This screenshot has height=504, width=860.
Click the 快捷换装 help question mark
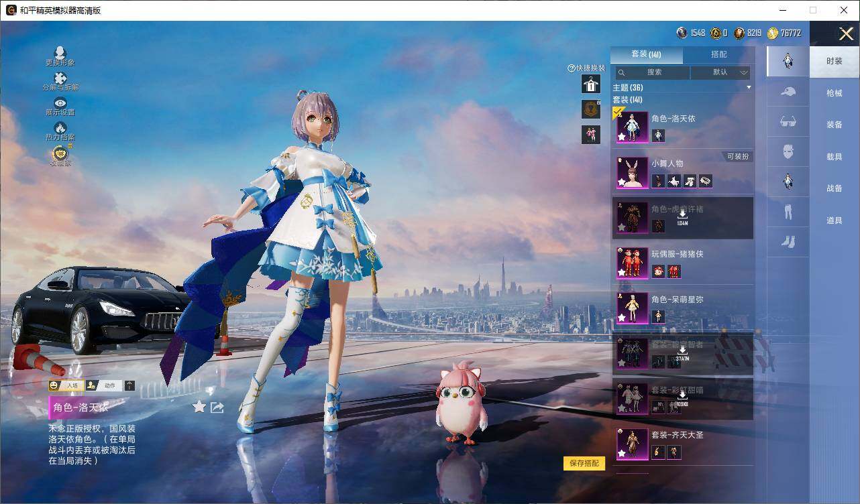pyautogui.click(x=572, y=68)
